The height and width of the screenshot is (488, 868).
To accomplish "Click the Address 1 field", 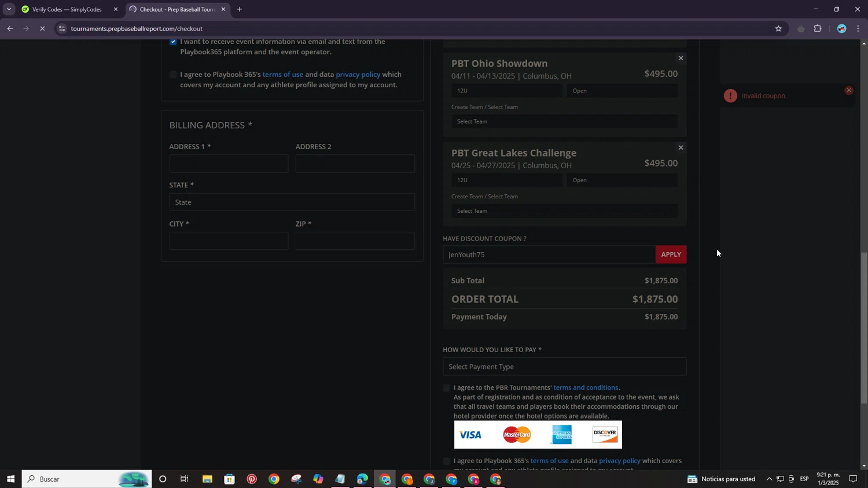I will pos(229,164).
